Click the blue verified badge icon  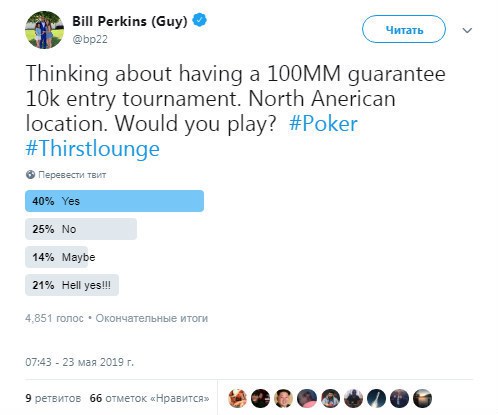(x=200, y=20)
